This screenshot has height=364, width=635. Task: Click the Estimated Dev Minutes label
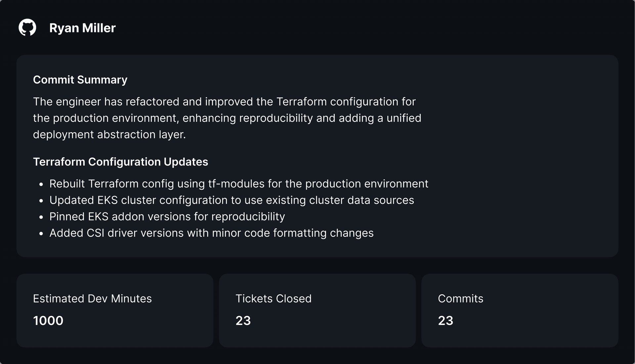coord(92,299)
